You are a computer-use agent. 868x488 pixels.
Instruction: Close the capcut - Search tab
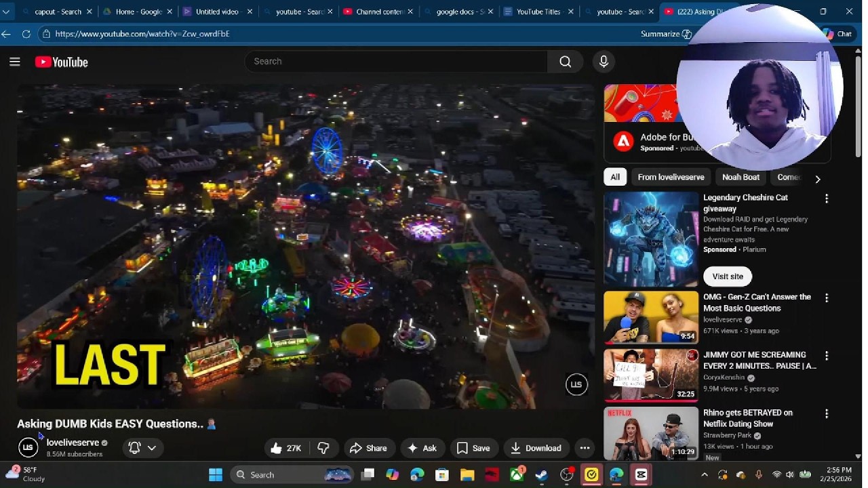[x=89, y=12]
